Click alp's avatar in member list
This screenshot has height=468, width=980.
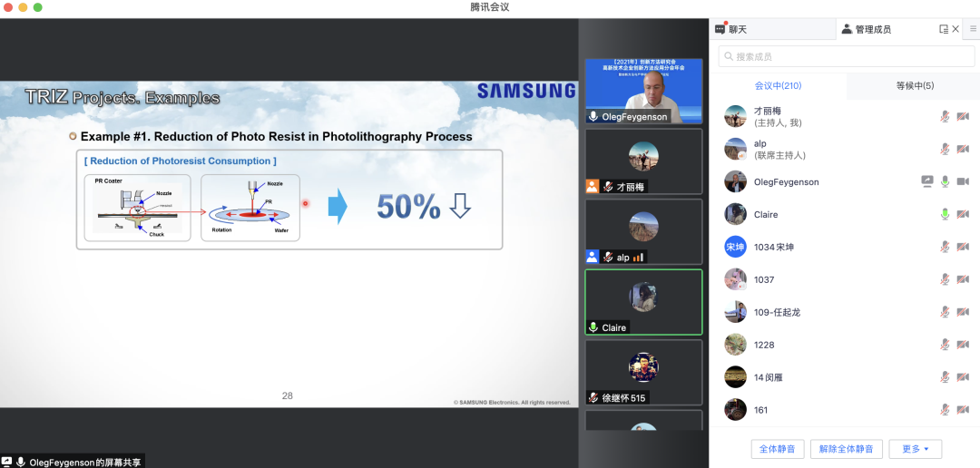point(736,149)
